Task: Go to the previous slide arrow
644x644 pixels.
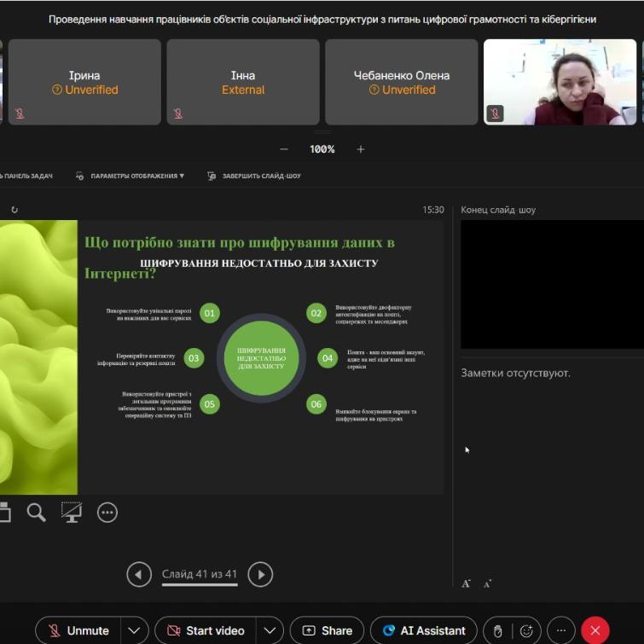Action: tap(139, 575)
